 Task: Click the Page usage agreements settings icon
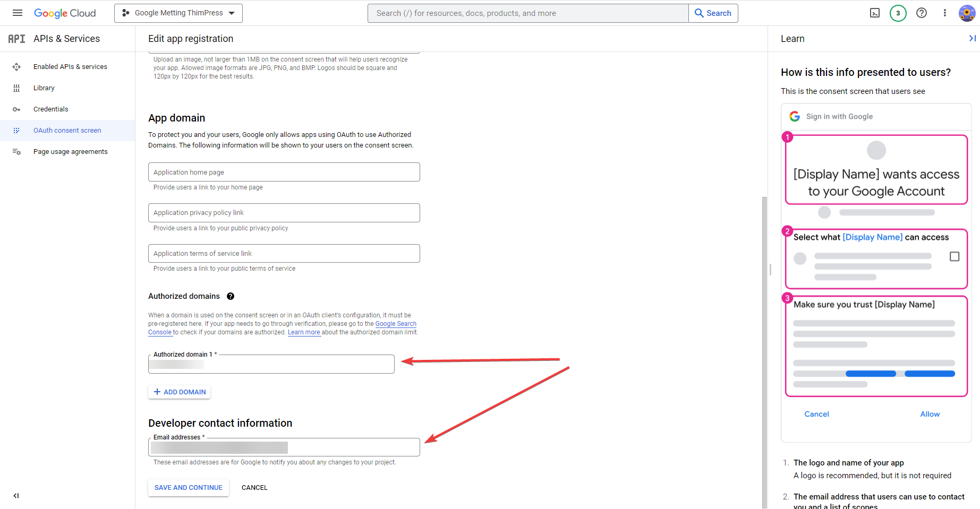16,152
